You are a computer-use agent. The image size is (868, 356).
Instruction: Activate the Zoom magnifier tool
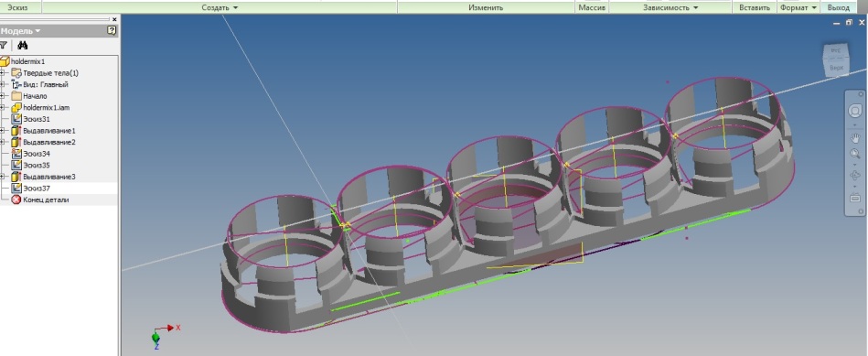(854, 155)
